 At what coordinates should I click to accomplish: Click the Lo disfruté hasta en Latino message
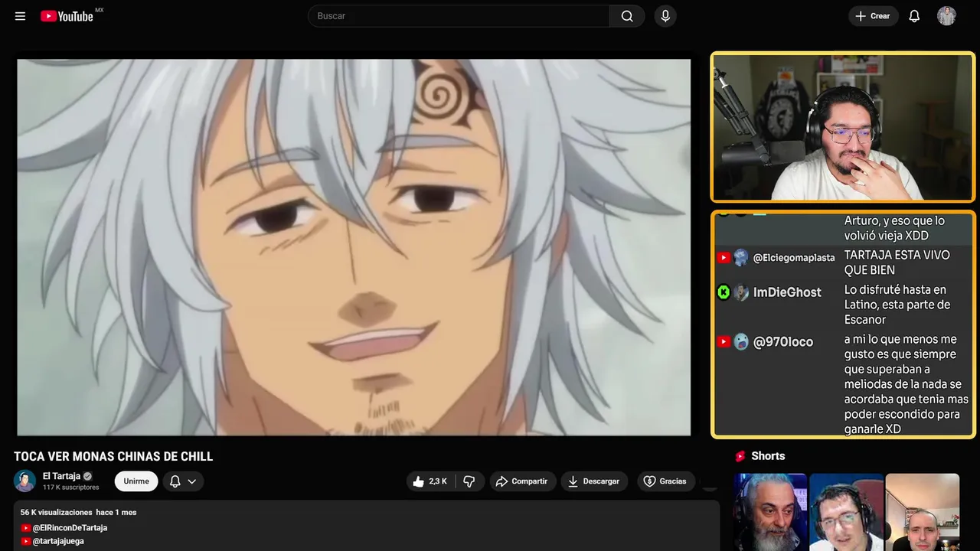(x=897, y=305)
